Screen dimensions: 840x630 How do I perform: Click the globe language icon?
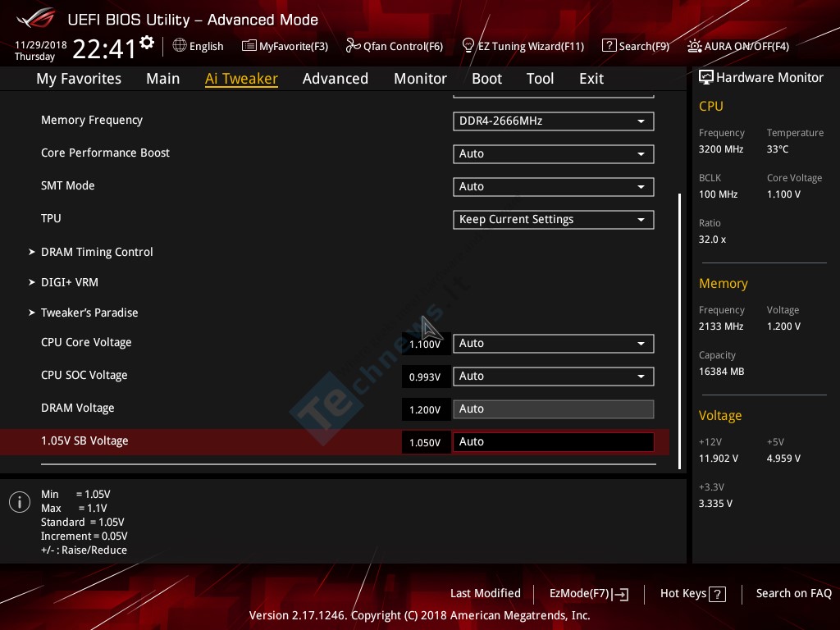click(180, 46)
